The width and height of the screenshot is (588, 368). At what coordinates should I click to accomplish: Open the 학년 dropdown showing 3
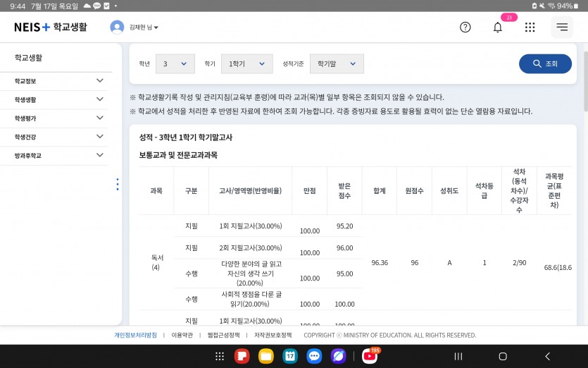pos(175,64)
